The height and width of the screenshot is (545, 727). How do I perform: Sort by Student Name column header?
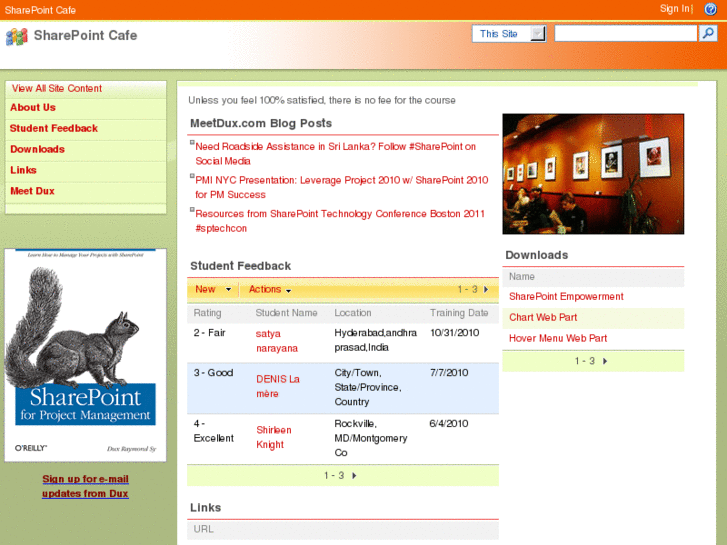(x=287, y=313)
